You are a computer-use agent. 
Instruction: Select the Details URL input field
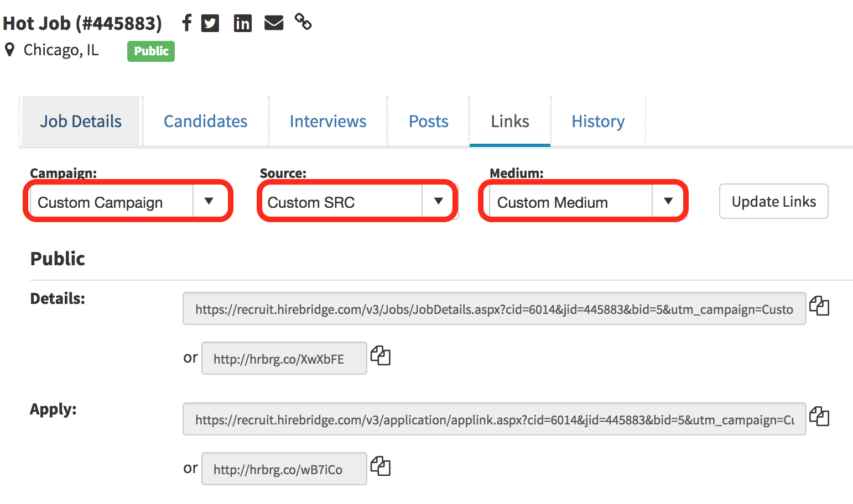tap(494, 309)
